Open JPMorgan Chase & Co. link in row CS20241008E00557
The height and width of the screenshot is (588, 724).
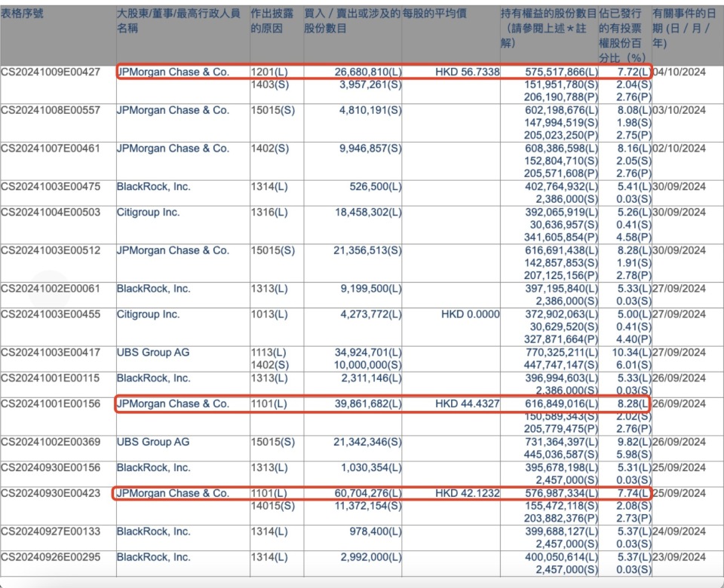pos(173,110)
